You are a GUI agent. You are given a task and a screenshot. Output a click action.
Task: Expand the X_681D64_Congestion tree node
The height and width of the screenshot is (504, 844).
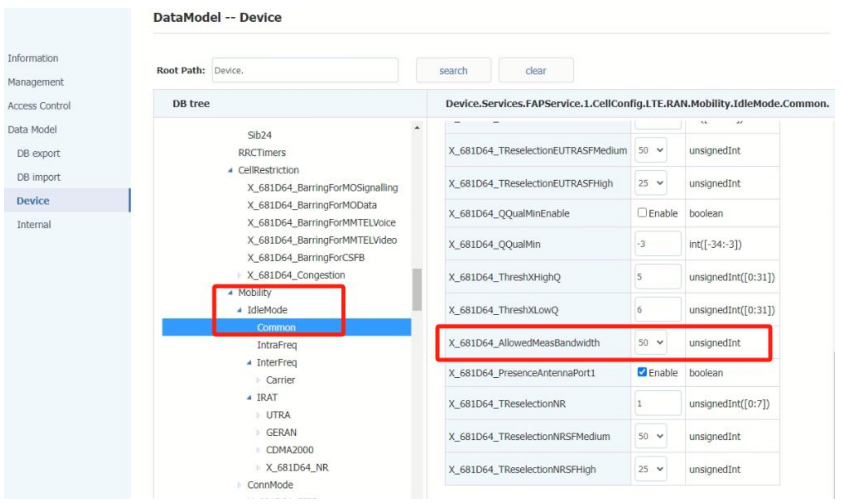[239, 275]
